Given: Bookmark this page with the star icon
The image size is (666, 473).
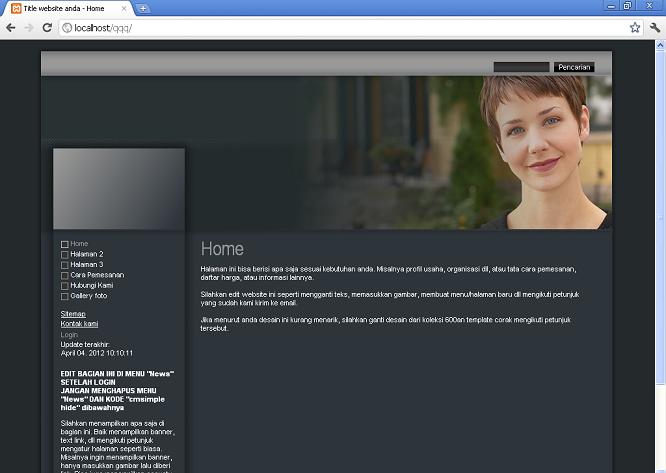Looking at the screenshot, I should (635, 28).
